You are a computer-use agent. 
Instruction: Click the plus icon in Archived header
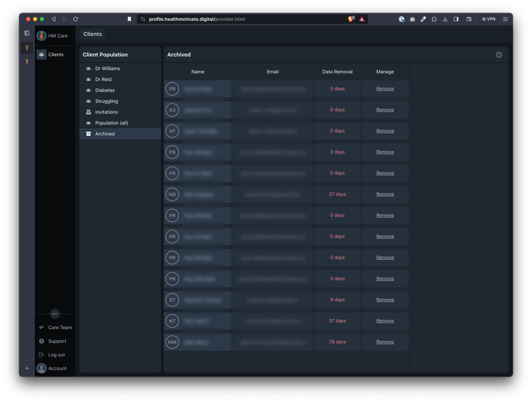(x=499, y=55)
